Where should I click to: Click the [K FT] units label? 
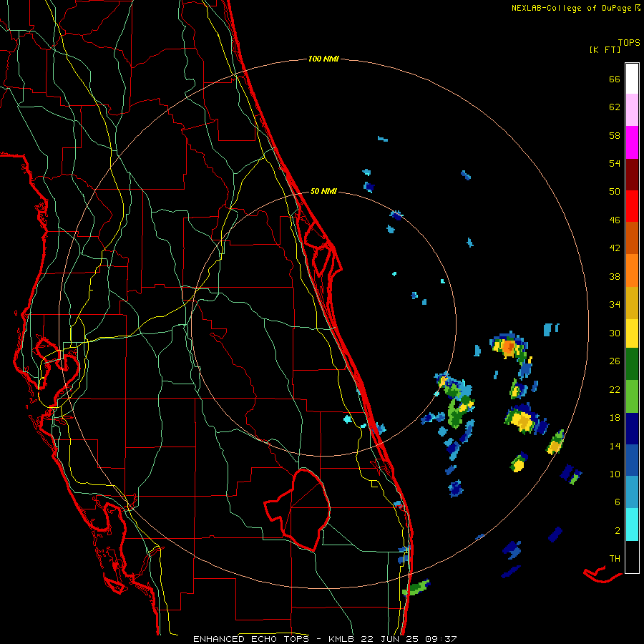(x=605, y=49)
